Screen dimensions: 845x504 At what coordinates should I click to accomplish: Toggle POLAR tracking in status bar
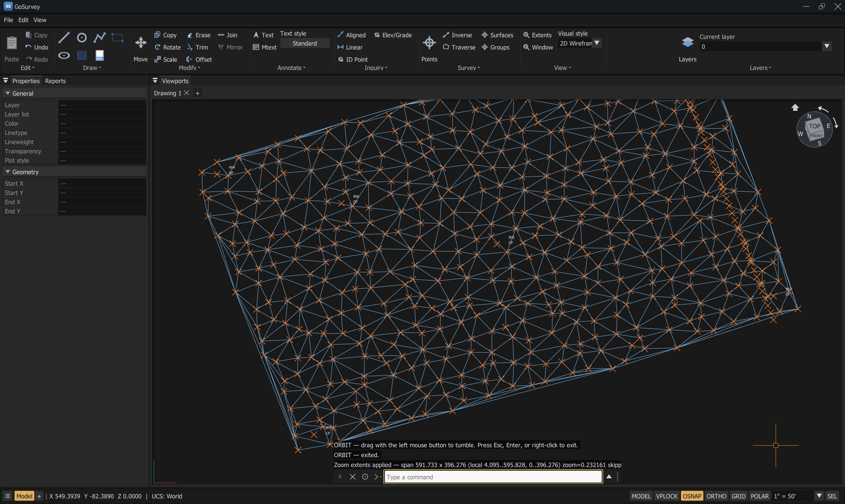click(x=760, y=496)
